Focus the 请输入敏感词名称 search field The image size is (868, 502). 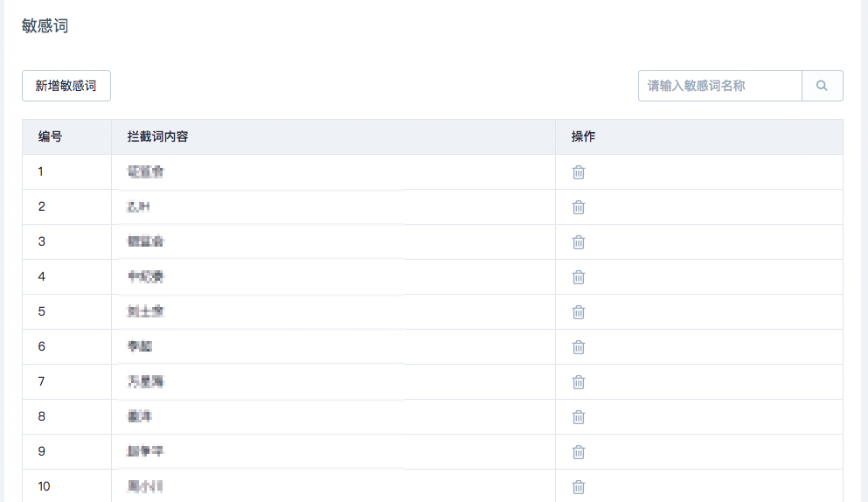pyautogui.click(x=719, y=86)
